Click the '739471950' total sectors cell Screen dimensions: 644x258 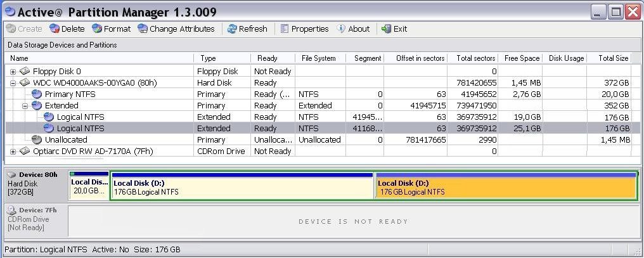point(477,106)
